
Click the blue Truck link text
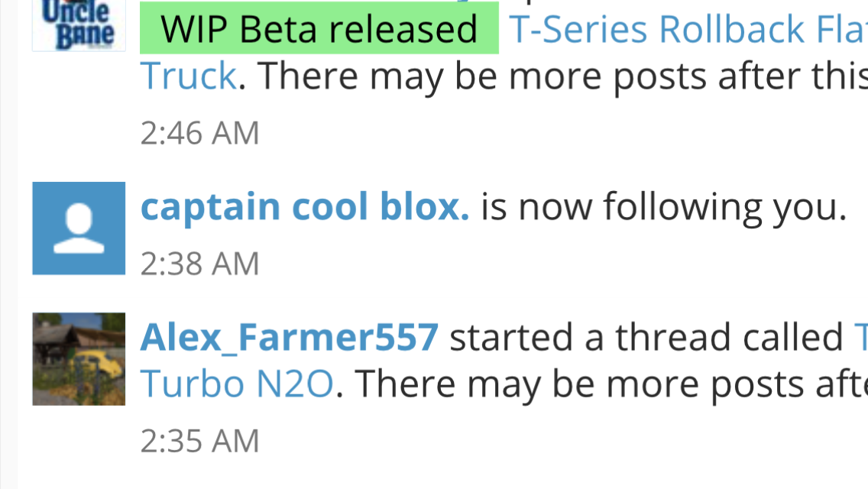(188, 76)
